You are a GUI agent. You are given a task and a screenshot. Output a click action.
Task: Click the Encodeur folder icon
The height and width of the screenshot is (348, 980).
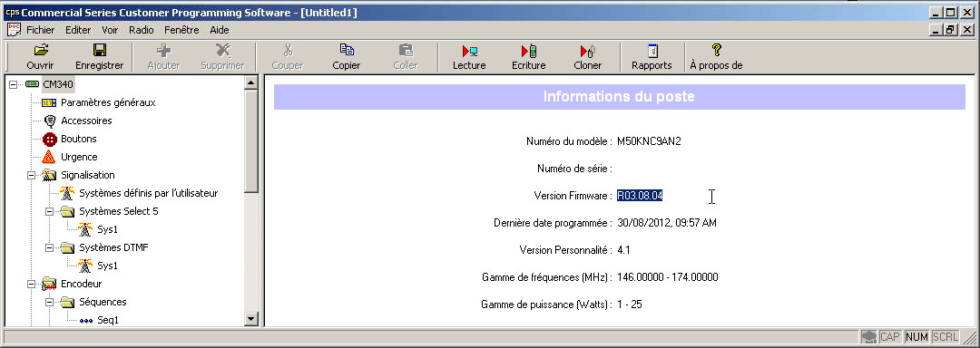point(49,285)
